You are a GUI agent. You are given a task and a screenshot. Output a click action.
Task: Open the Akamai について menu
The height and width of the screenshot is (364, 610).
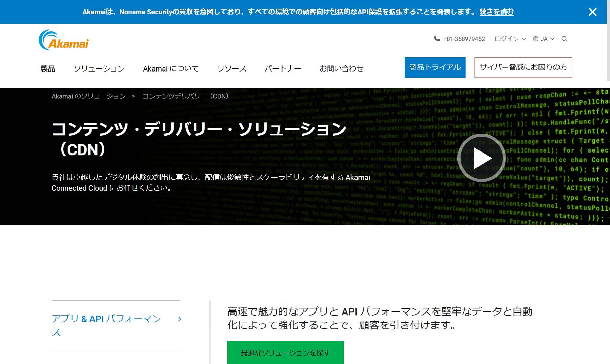coord(171,68)
